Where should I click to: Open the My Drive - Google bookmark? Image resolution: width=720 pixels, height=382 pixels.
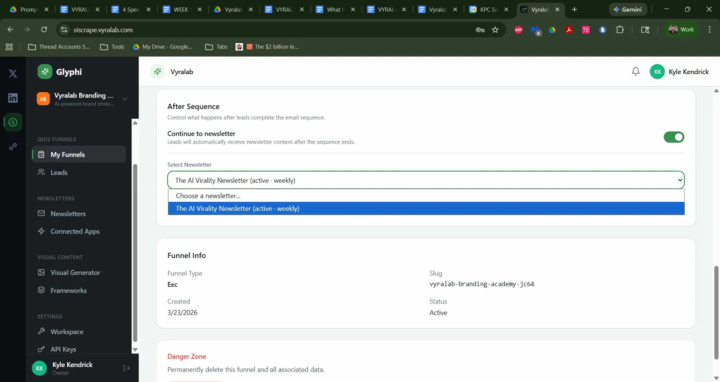click(x=163, y=47)
